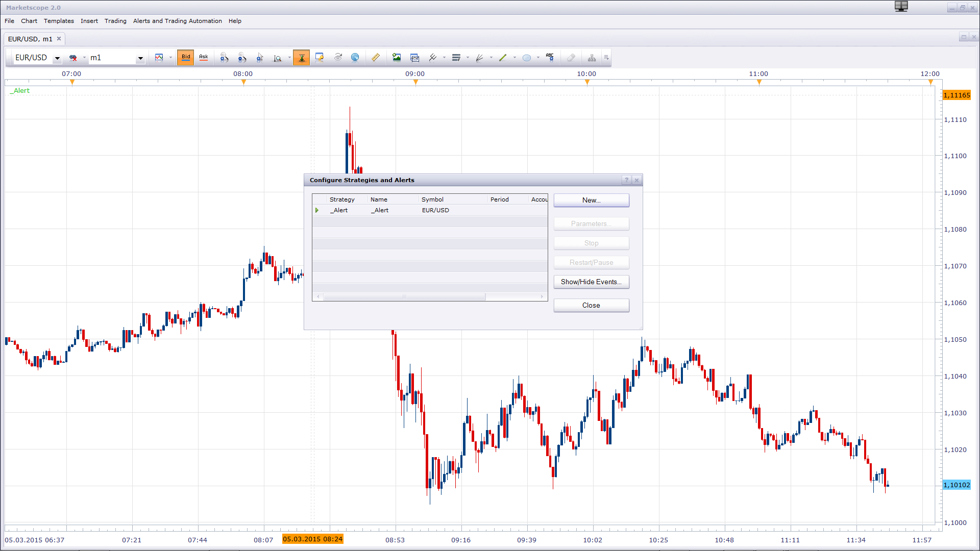Toggle the highlighted orange cursor mode button
The height and width of the screenshot is (551, 980).
302,58
